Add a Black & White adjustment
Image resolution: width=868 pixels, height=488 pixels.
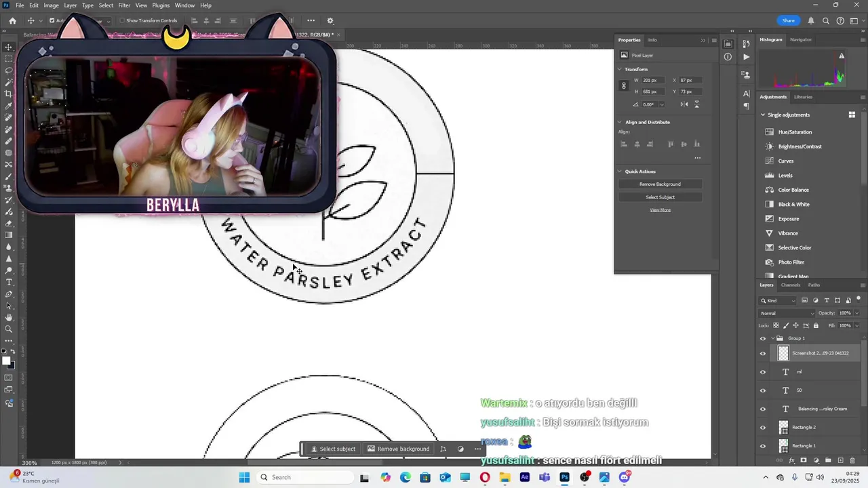coord(793,205)
